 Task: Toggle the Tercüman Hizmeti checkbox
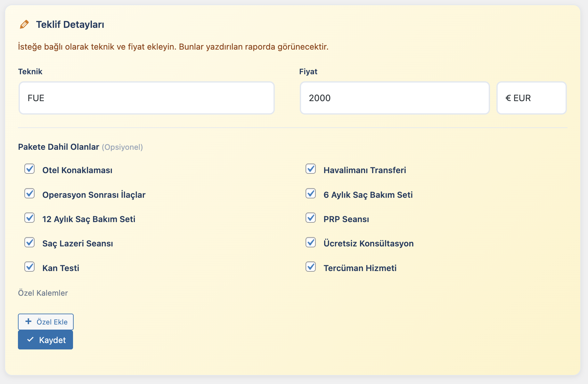pos(311,267)
